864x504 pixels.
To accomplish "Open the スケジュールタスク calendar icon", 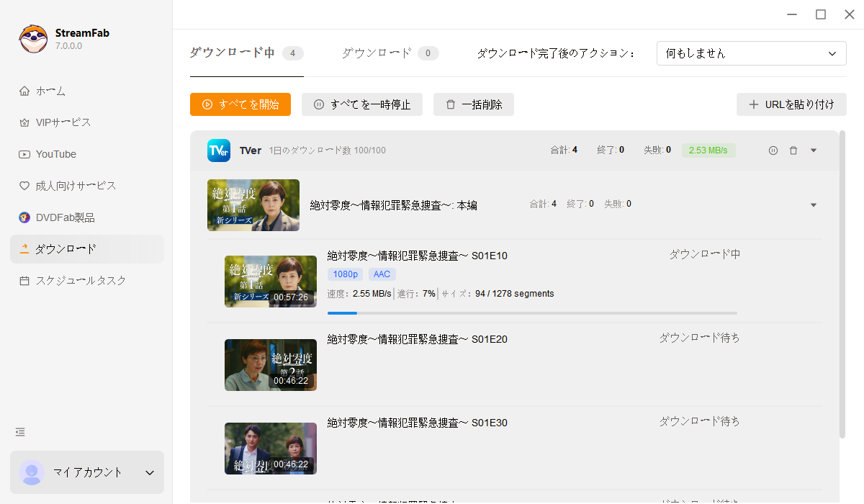I will pos(24,280).
